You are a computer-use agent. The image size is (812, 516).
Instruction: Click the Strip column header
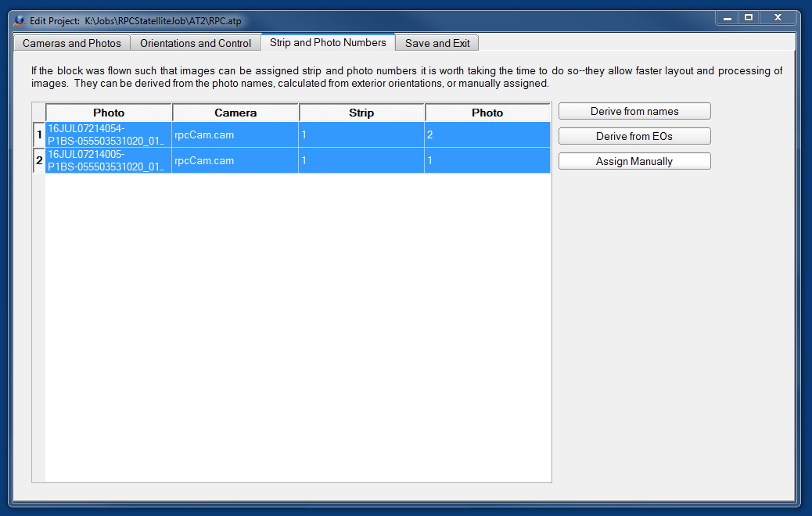361,113
